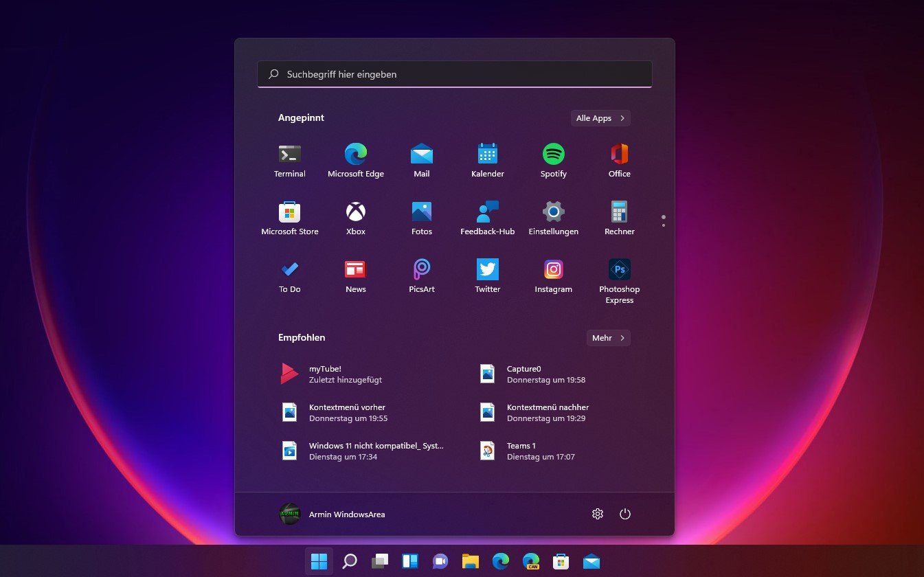Show Mehr recommended items
The height and width of the screenshot is (577, 924).
607,337
